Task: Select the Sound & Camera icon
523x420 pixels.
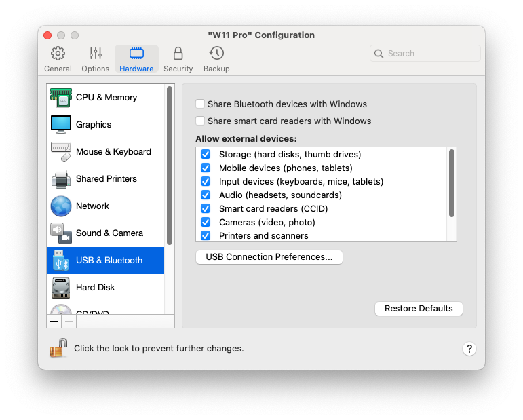Action: click(61, 233)
